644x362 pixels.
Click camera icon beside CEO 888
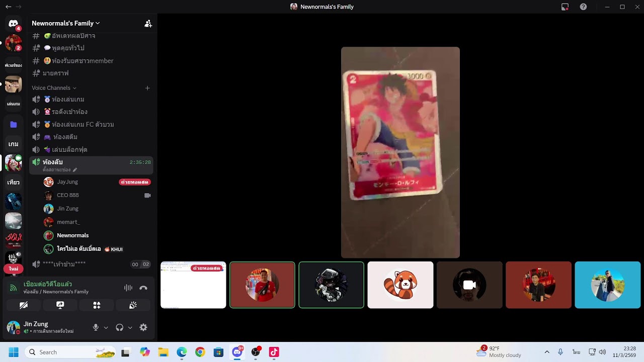pyautogui.click(x=147, y=195)
